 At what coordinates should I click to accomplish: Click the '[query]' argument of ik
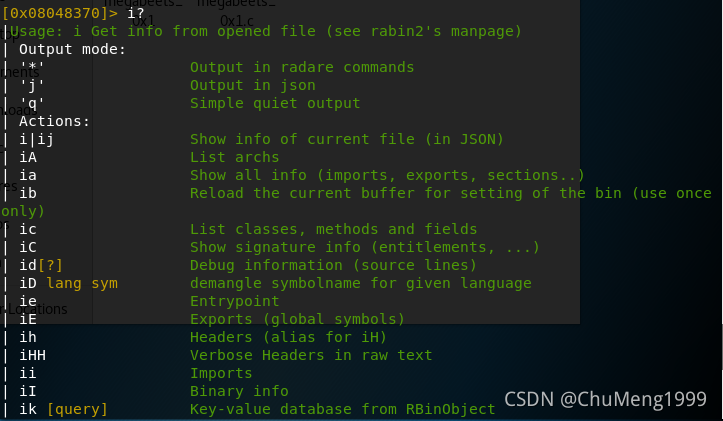tap(77, 409)
